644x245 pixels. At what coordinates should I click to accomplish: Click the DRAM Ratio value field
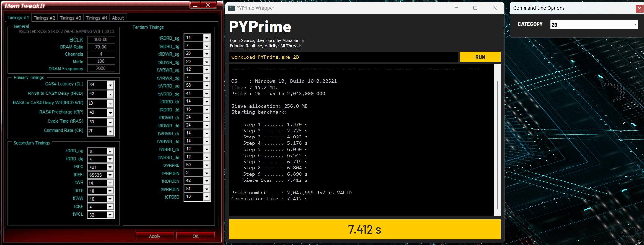pyautogui.click(x=101, y=47)
